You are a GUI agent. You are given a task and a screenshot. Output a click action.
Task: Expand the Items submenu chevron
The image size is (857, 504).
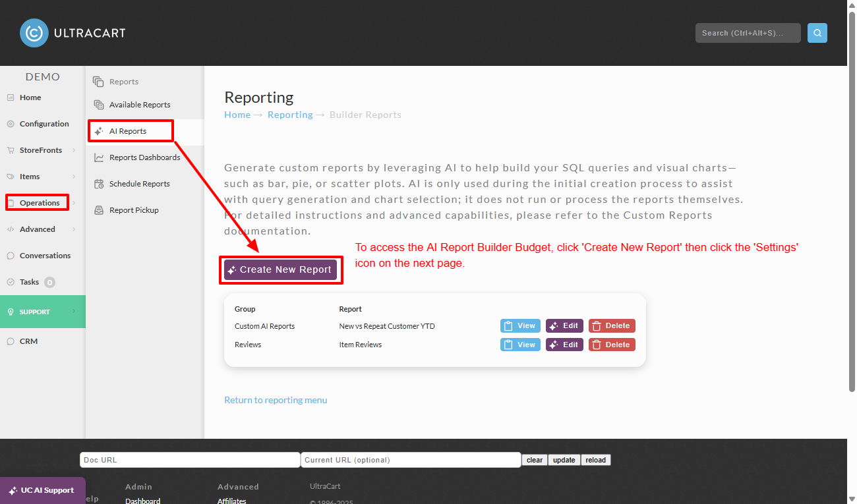pos(74,177)
